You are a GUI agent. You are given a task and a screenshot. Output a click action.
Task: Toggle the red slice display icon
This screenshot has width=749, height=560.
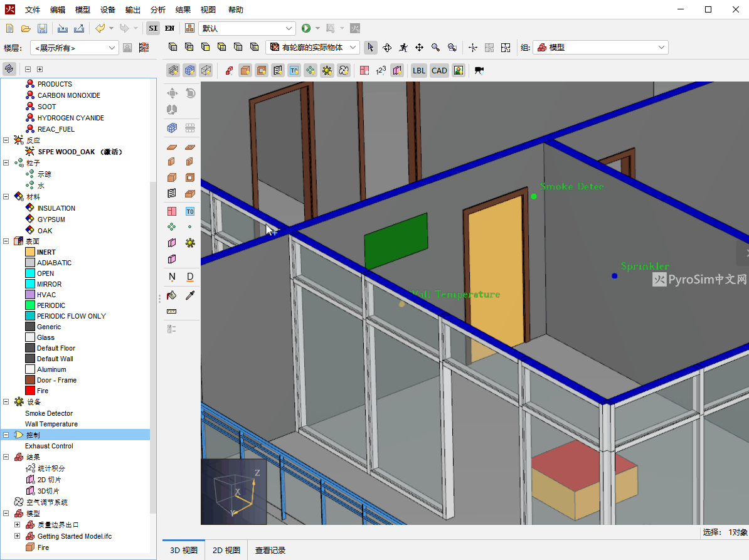364,71
